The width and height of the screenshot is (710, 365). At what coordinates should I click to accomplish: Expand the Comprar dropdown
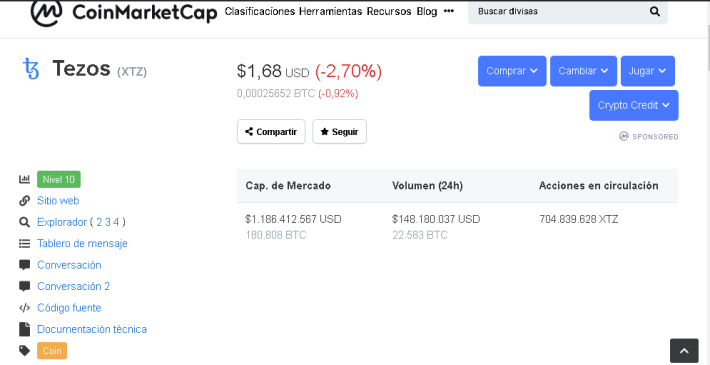[512, 71]
